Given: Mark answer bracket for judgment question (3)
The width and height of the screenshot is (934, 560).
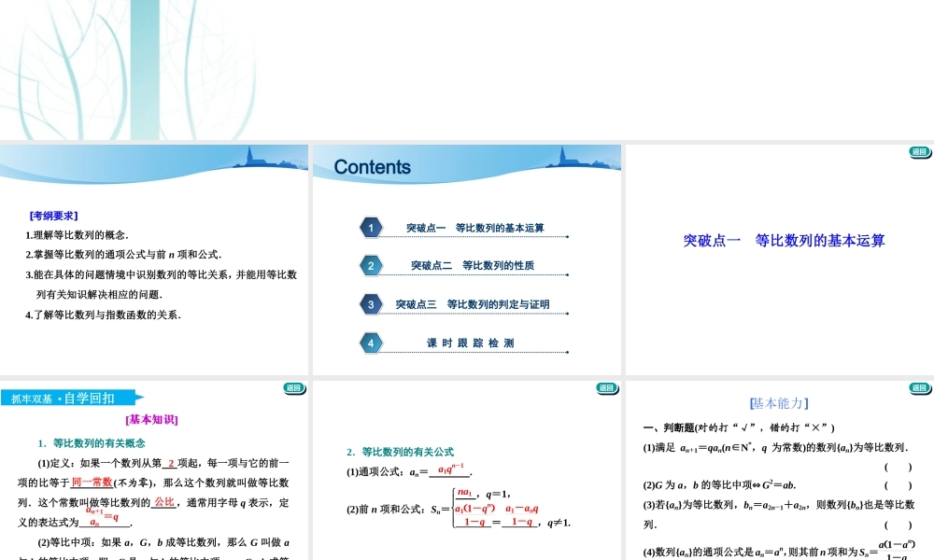Looking at the screenshot, I should [x=897, y=525].
